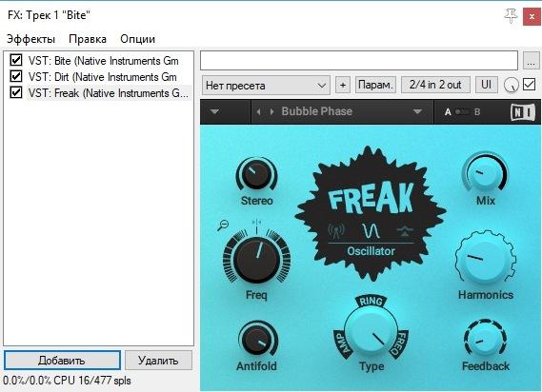The image size is (542, 392).
Task: Open the plugin main menu arrow left of presets
Action: point(214,111)
